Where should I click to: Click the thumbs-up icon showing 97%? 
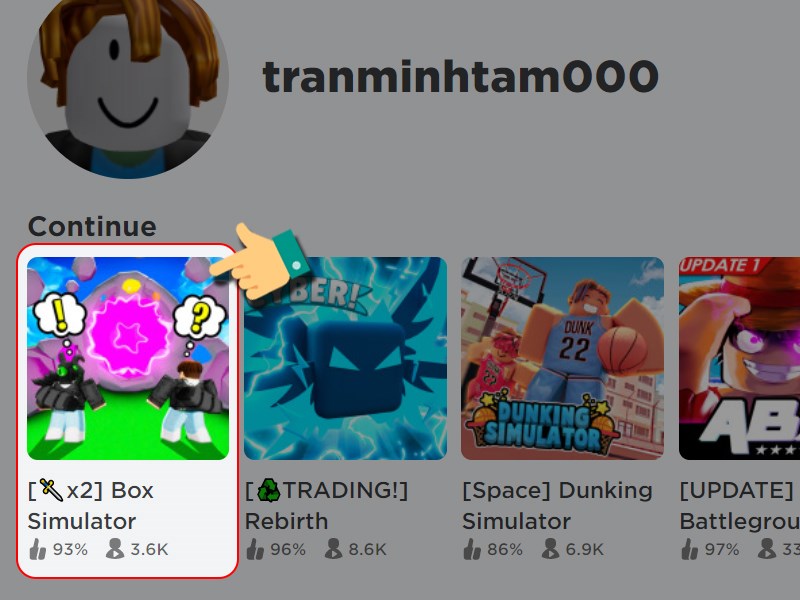point(690,549)
